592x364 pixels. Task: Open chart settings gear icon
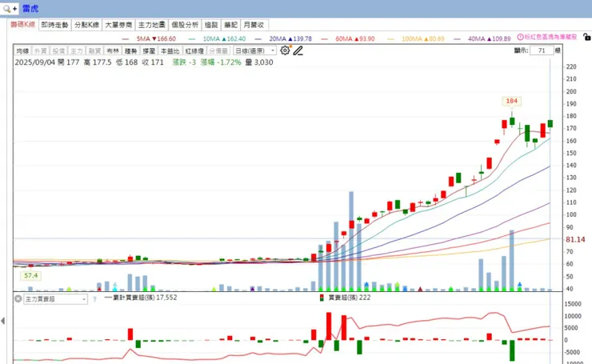click(285, 50)
